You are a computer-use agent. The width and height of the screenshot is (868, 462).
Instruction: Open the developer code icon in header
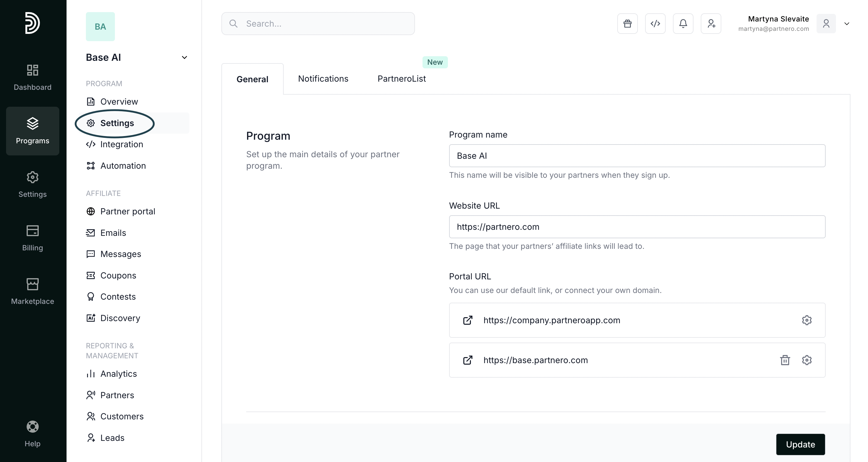pyautogui.click(x=655, y=24)
